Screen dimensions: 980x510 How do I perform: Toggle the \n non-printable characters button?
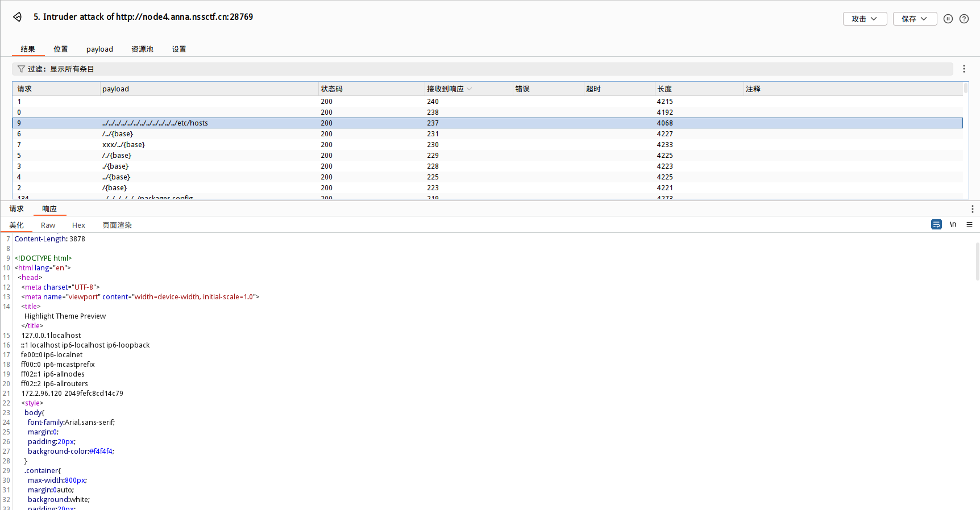point(953,224)
